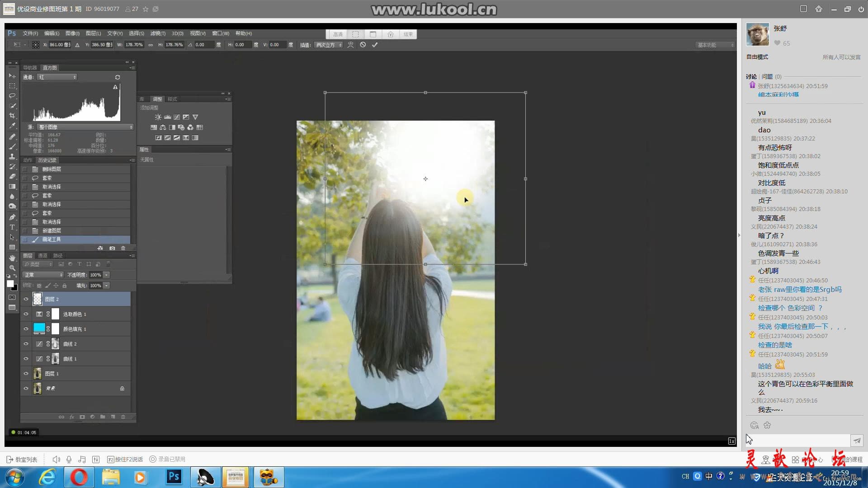
Task: Delete layer using Layers panel trash icon
Action: (123, 417)
